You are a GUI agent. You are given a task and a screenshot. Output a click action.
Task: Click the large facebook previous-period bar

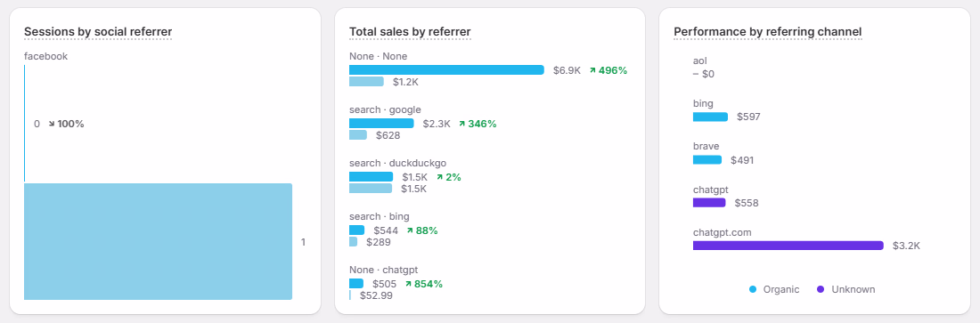click(x=158, y=242)
